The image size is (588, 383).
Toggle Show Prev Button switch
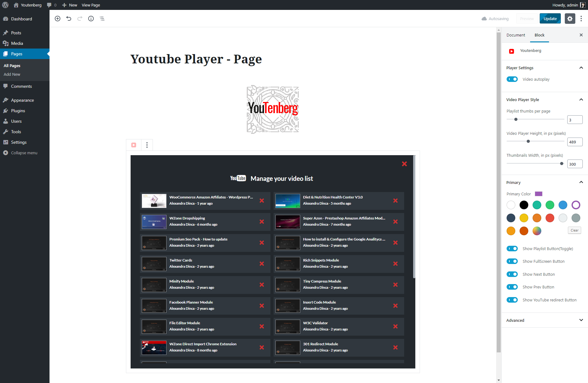pyautogui.click(x=512, y=287)
